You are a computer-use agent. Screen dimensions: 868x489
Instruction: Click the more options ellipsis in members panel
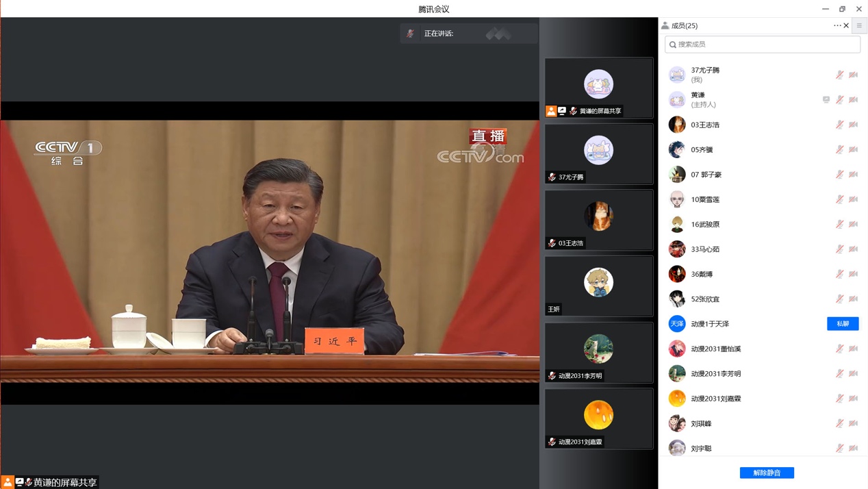click(837, 25)
